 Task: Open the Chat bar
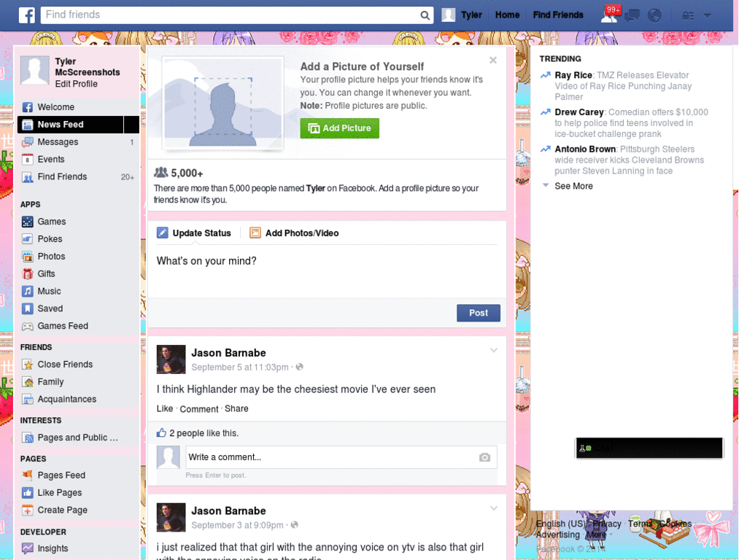(x=649, y=448)
